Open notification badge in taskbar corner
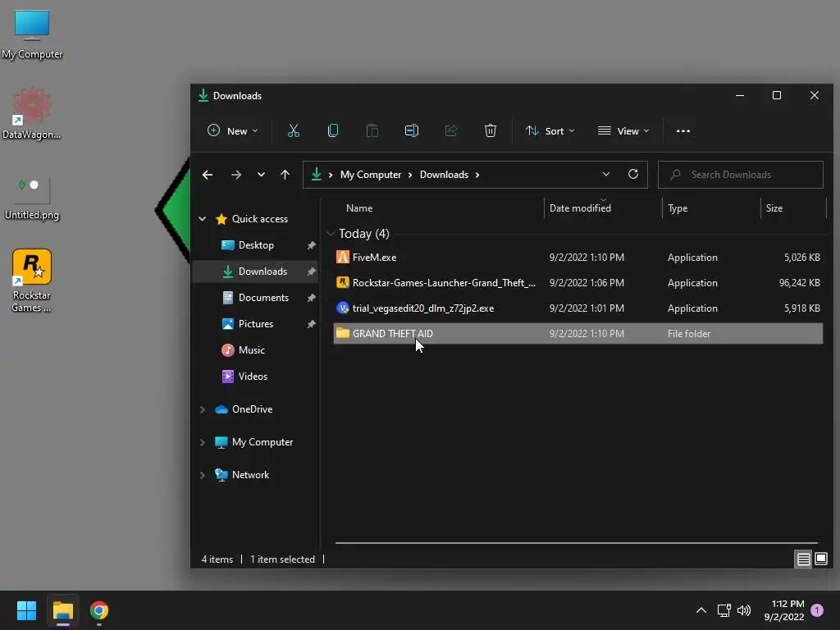Image resolution: width=840 pixels, height=630 pixels. pos(816,610)
